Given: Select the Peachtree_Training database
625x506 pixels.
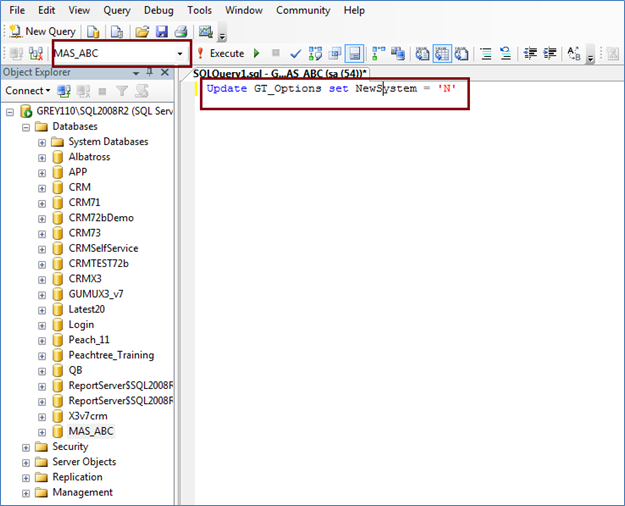Looking at the screenshot, I should [108, 355].
